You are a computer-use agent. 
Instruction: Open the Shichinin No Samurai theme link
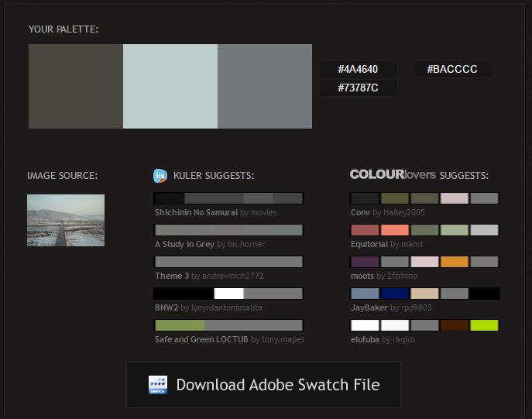(196, 212)
